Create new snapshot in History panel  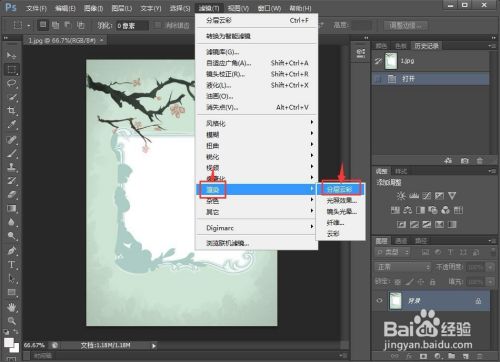(464, 161)
